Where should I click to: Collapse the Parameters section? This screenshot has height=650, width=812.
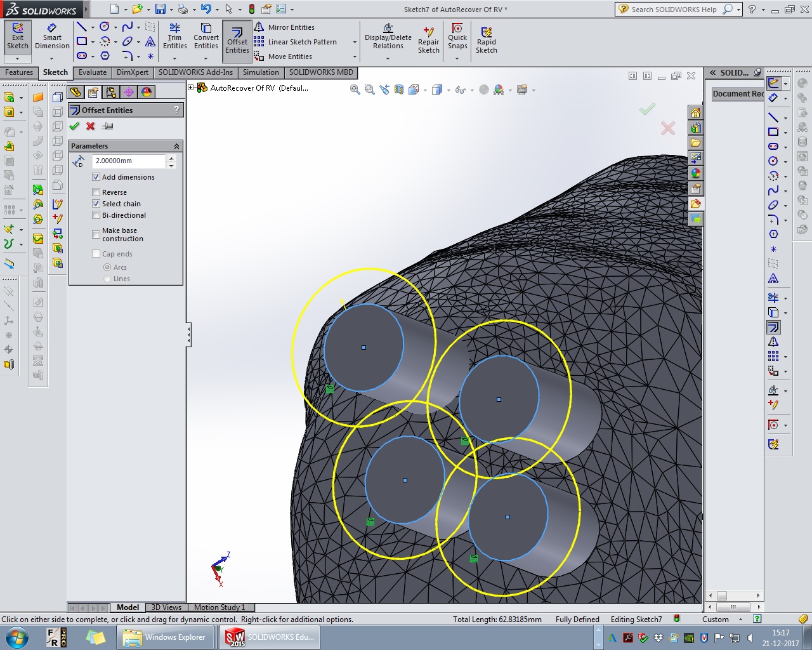[176, 146]
